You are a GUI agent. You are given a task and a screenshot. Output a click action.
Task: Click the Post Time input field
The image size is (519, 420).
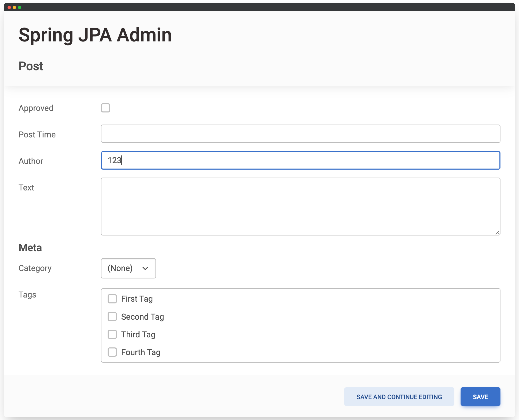tap(300, 134)
